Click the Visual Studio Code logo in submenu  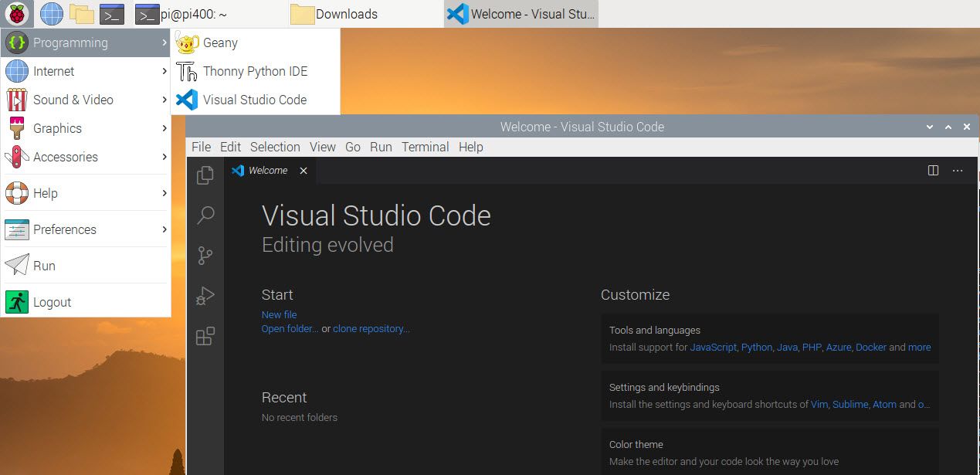187,100
